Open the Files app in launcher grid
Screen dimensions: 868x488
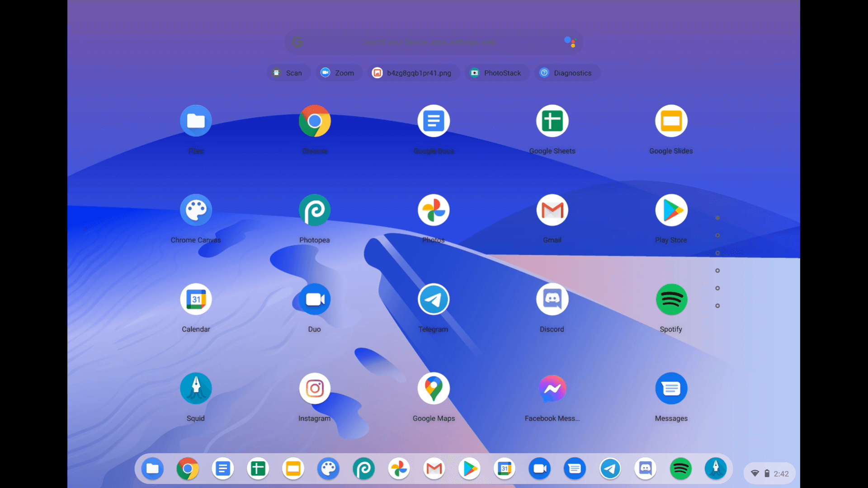click(x=196, y=121)
